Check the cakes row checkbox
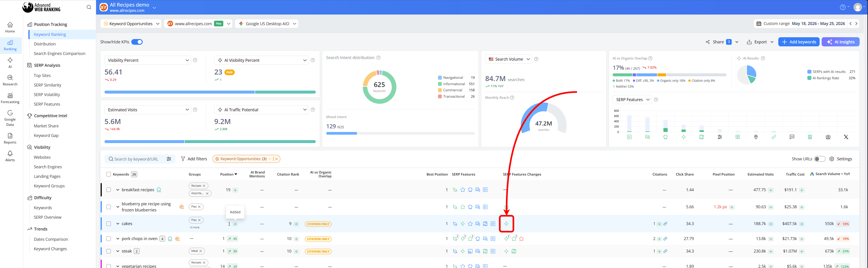 coord(109,223)
